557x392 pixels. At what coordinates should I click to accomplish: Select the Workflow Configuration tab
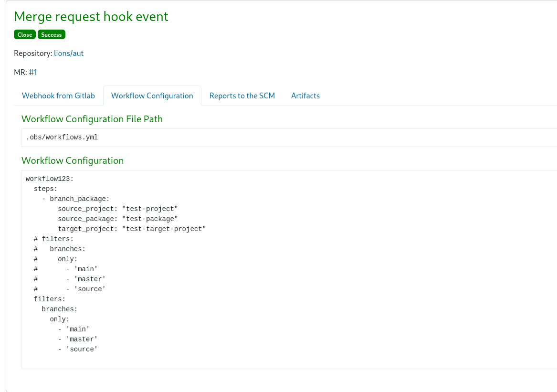click(152, 95)
